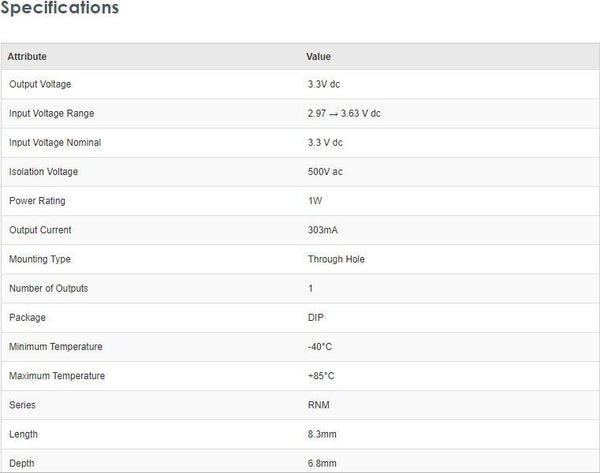Image resolution: width=600 pixels, height=473 pixels.
Task: Click the Isolation Voltage attribute
Action: (x=43, y=172)
